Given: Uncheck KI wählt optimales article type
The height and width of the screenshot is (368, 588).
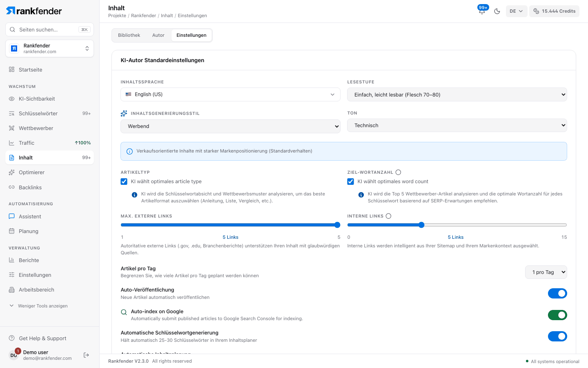Looking at the screenshot, I should [x=124, y=182].
